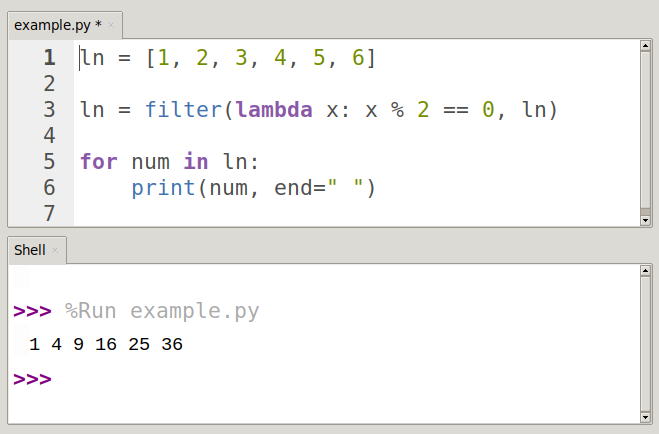Click shell scrollbar down arrow
The height and width of the screenshot is (434, 659).
pyautogui.click(x=646, y=417)
